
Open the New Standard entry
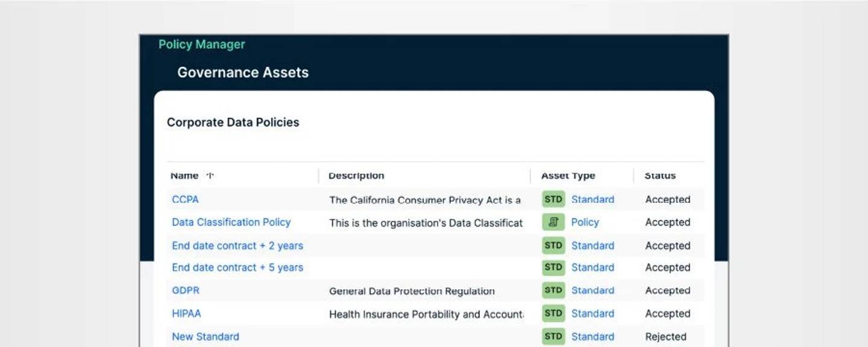205,336
